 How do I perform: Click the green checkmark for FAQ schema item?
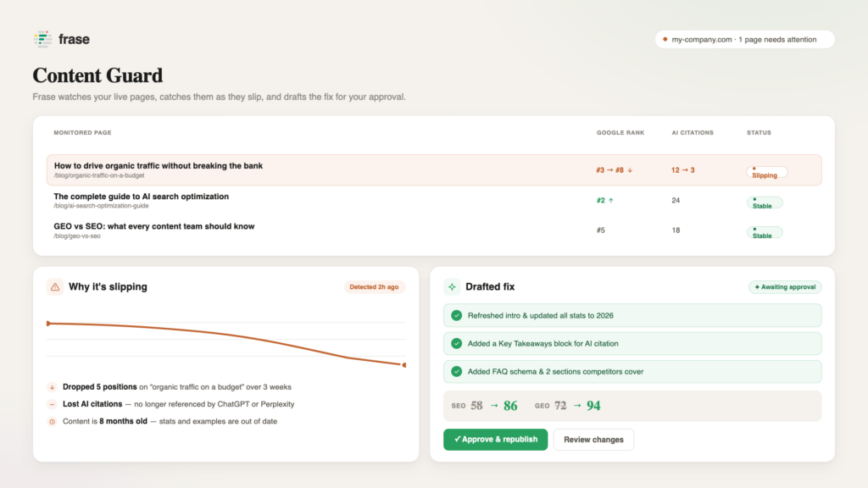456,372
